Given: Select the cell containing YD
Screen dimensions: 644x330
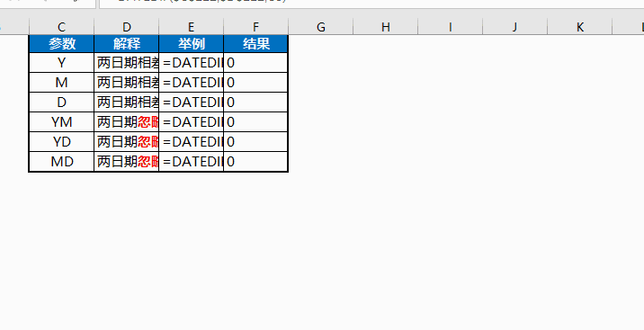Looking at the screenshot, I should click(61, 141).
